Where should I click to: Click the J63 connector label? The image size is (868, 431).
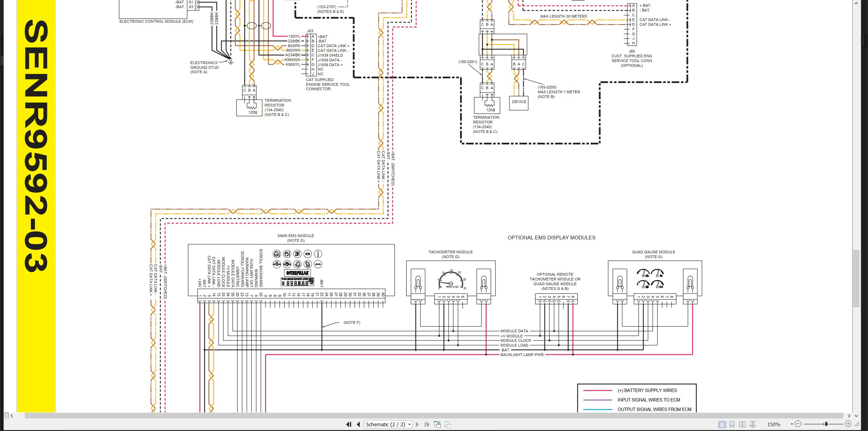pyautogui.click(x=310, y=31)
